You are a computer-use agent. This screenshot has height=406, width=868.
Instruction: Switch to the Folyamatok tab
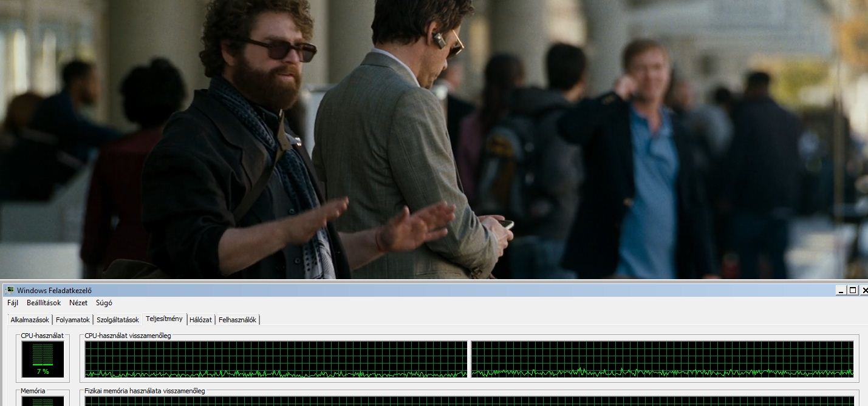pos(73,320)
